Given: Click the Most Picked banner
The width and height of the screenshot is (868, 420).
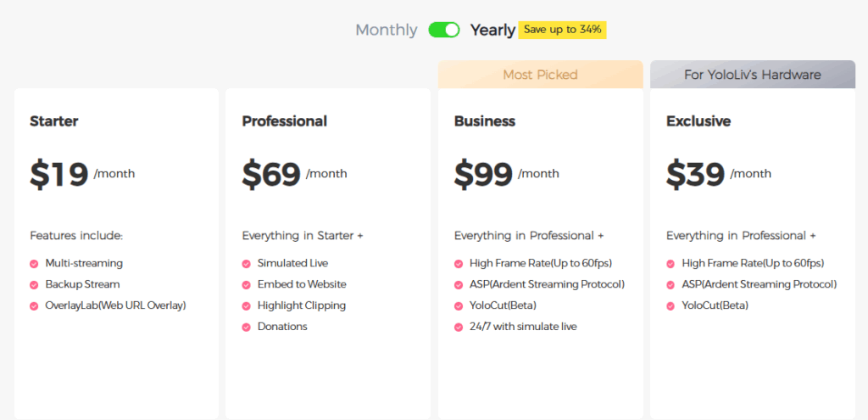Looking at the screenshot, I should pos(540,75).
